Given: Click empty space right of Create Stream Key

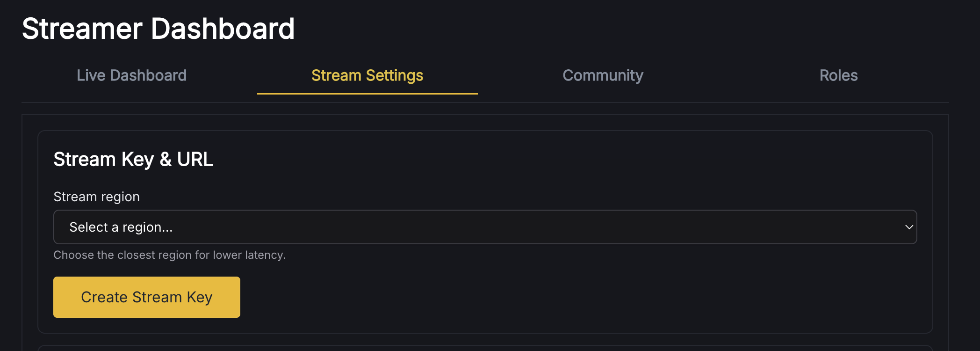Looking at the screenshot, I should [561, 297].
